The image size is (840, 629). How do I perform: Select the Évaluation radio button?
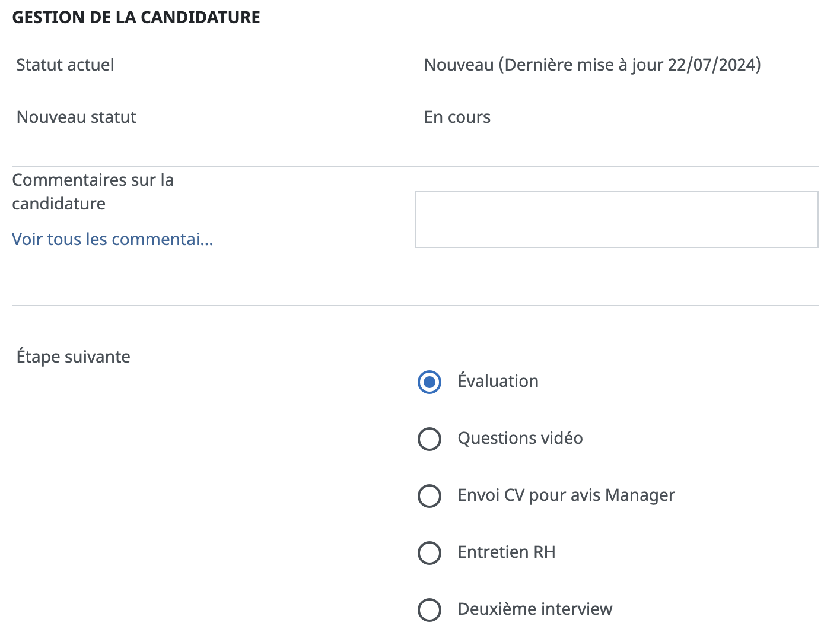[429, 382]
